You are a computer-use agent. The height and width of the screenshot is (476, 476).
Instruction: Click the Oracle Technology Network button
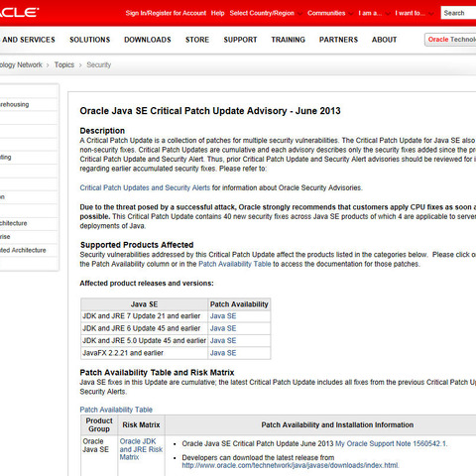[x=450, y=40]
